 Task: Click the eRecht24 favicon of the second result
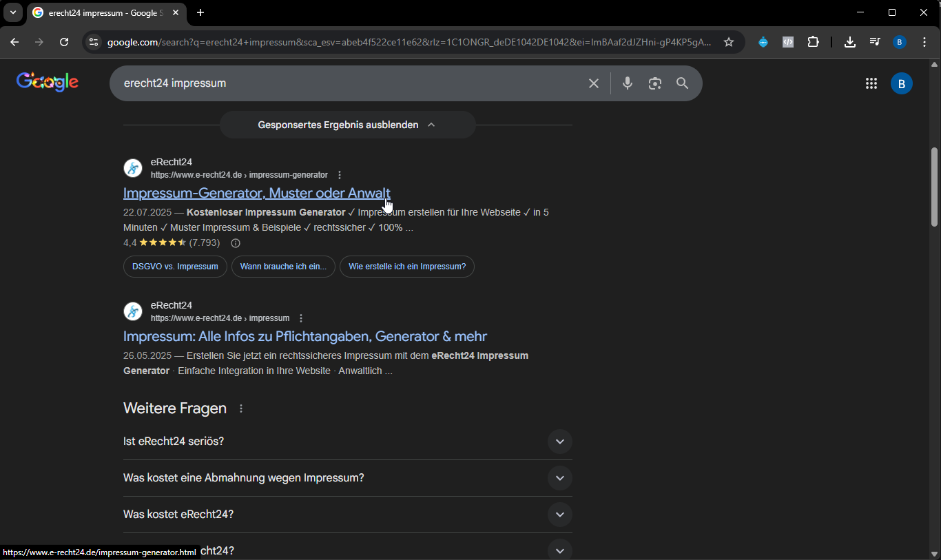[x=133, y=311]
